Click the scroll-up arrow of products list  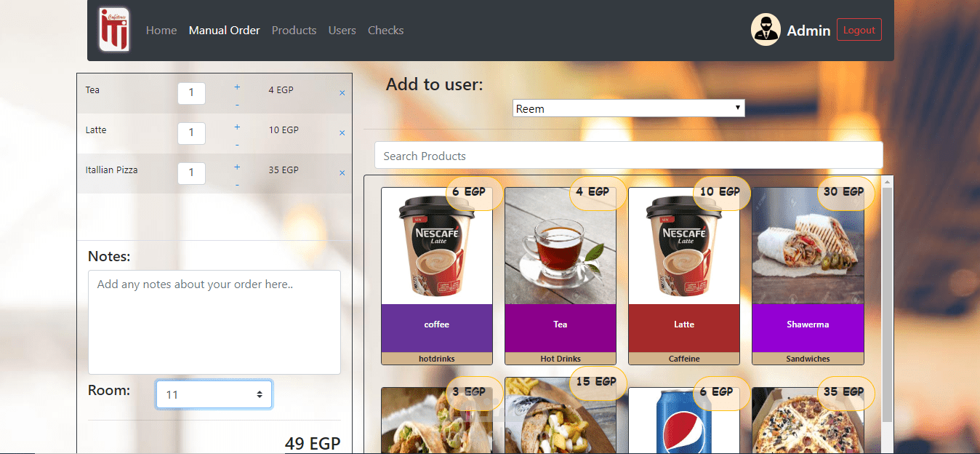(887, 181)
